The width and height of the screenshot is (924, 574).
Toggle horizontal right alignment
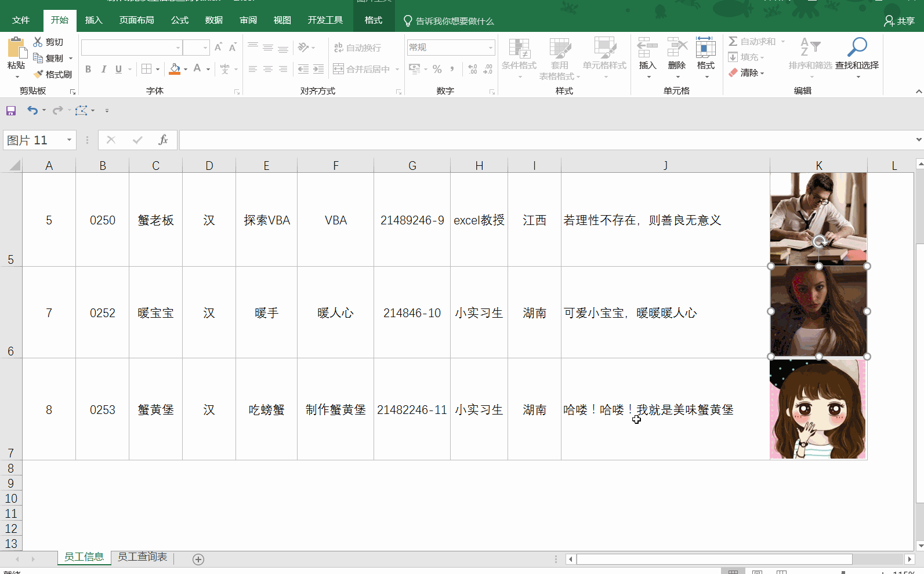pos(283,69)
